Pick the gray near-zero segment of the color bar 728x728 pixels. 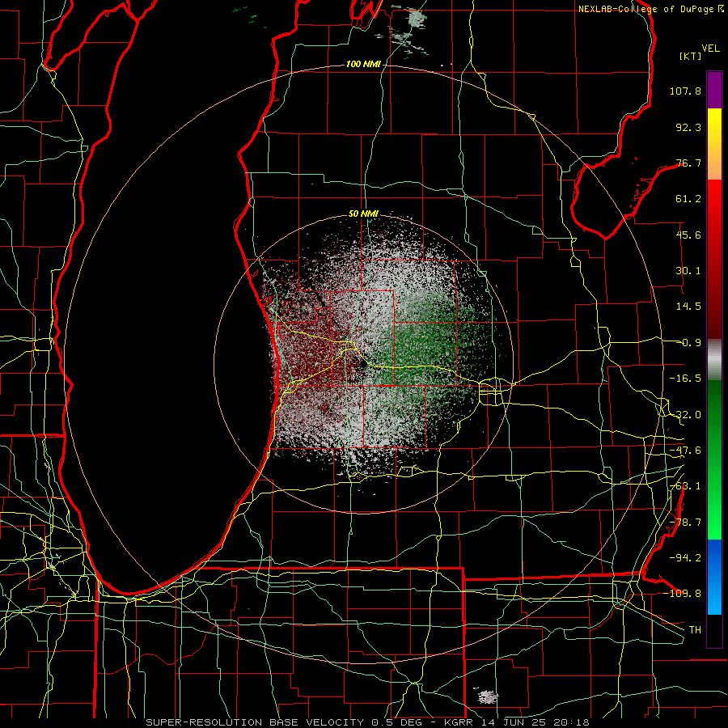(x=714, y=359)
